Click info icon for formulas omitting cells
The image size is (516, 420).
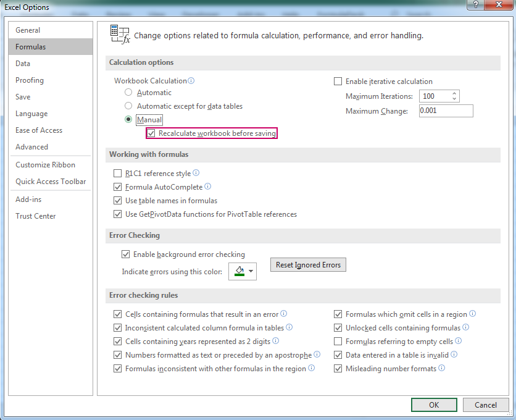472,314
